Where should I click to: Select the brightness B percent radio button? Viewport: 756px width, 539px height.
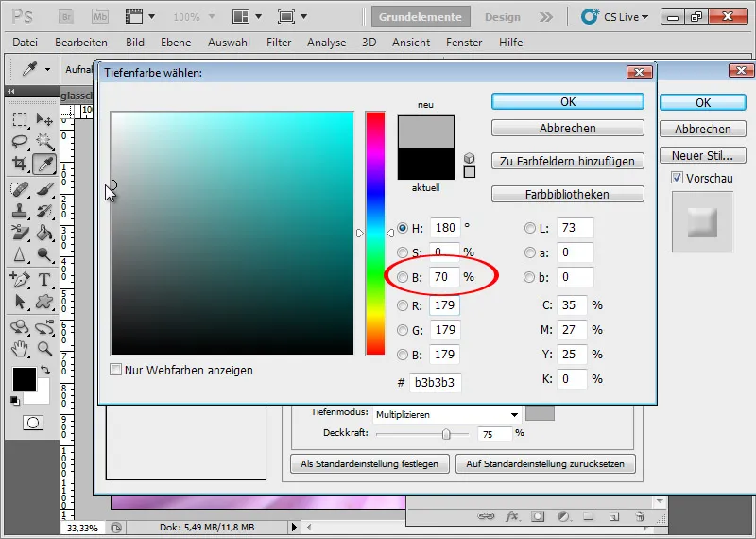coord(403,277)
